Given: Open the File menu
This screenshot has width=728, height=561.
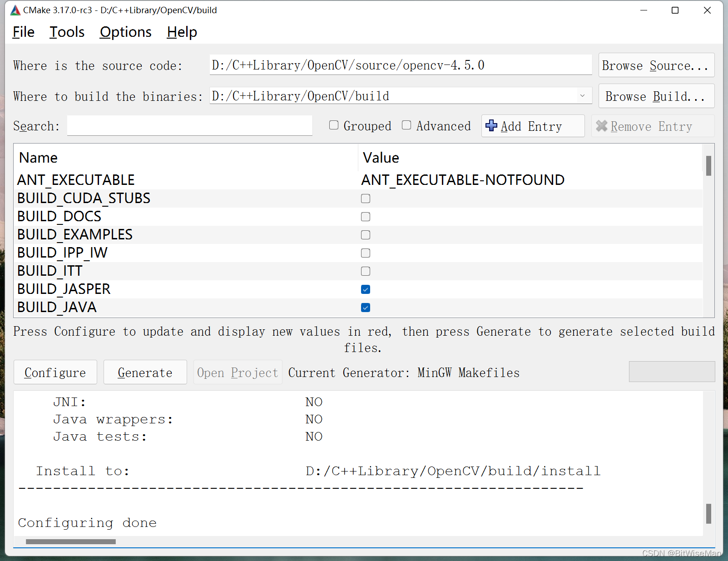Looking at the screenshot, I should tap(24, 32).
